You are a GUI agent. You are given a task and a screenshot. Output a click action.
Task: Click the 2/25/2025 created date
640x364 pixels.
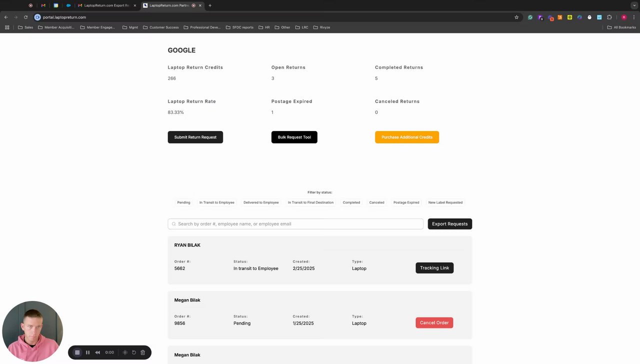coord(303,268)
